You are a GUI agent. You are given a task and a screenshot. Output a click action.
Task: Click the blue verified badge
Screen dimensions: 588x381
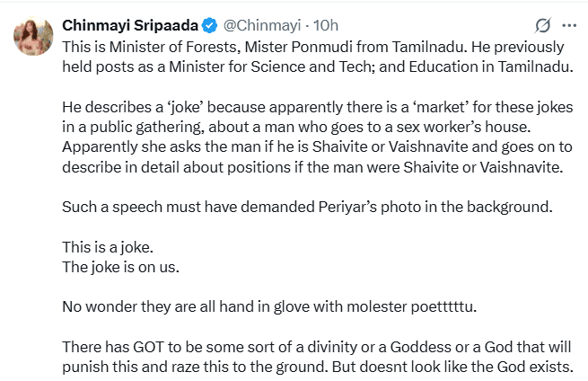210,25
